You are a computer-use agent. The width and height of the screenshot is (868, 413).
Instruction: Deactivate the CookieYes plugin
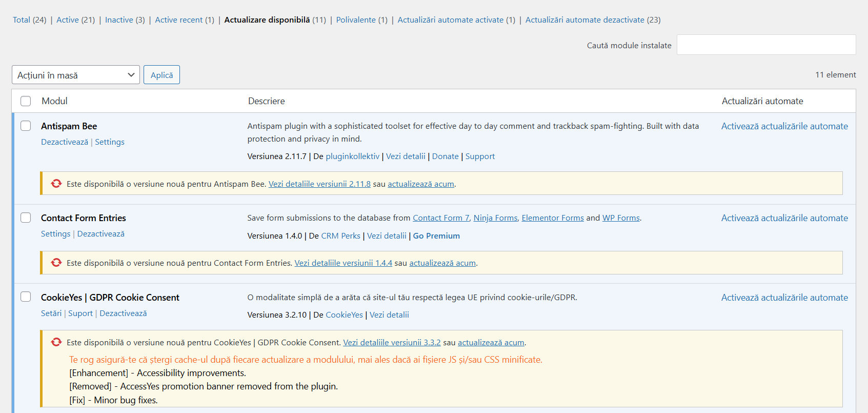point(123,313)
